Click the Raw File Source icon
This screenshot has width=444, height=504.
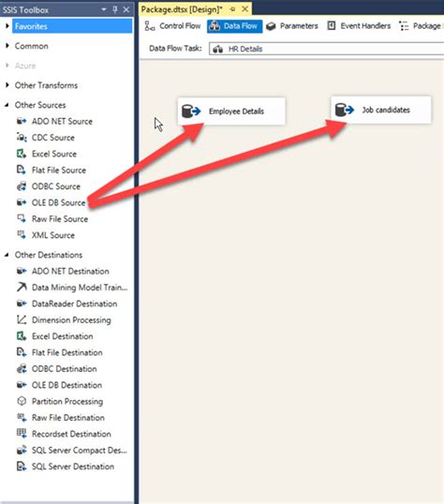point(22,218)
